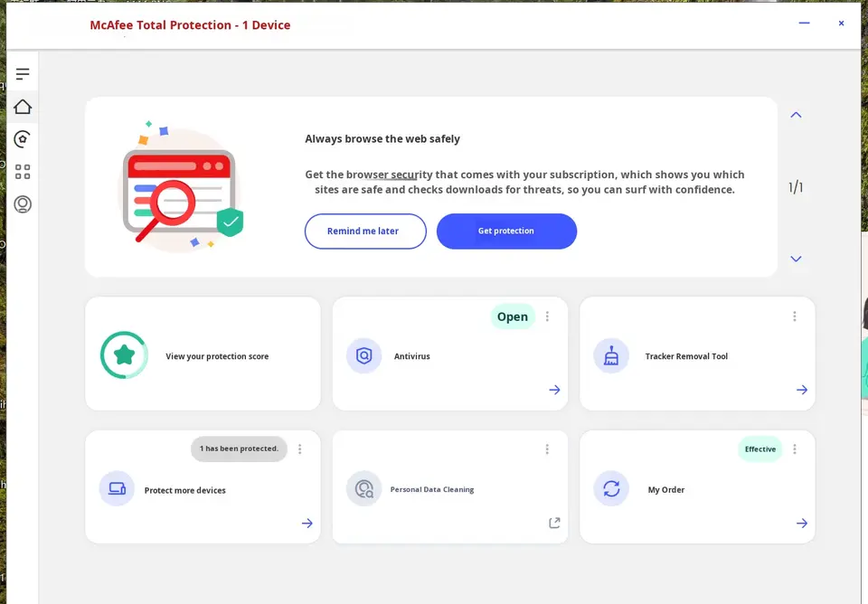
Task: Open My Order via its arrow
Action: (x=802, y=524)
